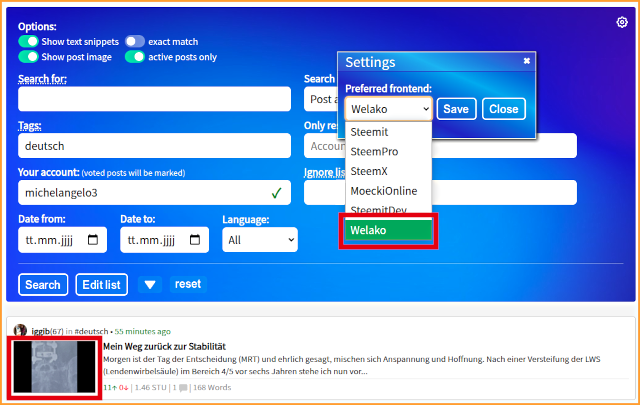Click the 168 Words label
The width and height of the screenshot is (640, 405).
pos(212,387)
